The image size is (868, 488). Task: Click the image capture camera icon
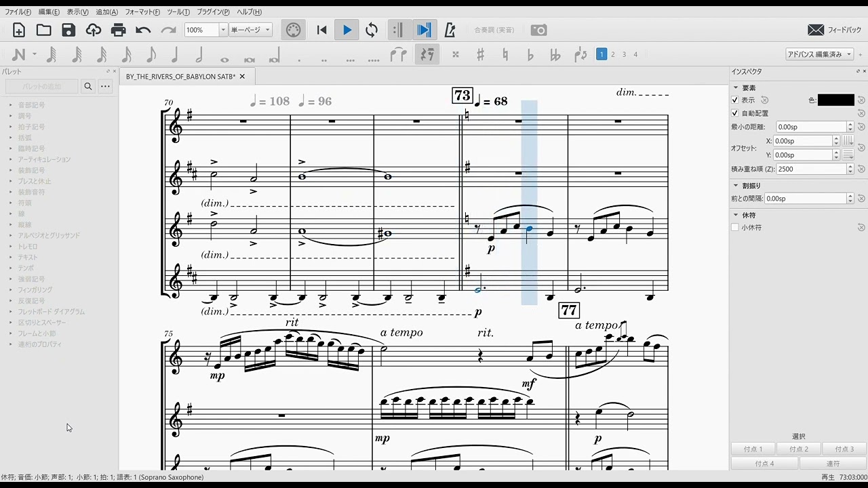538,30
